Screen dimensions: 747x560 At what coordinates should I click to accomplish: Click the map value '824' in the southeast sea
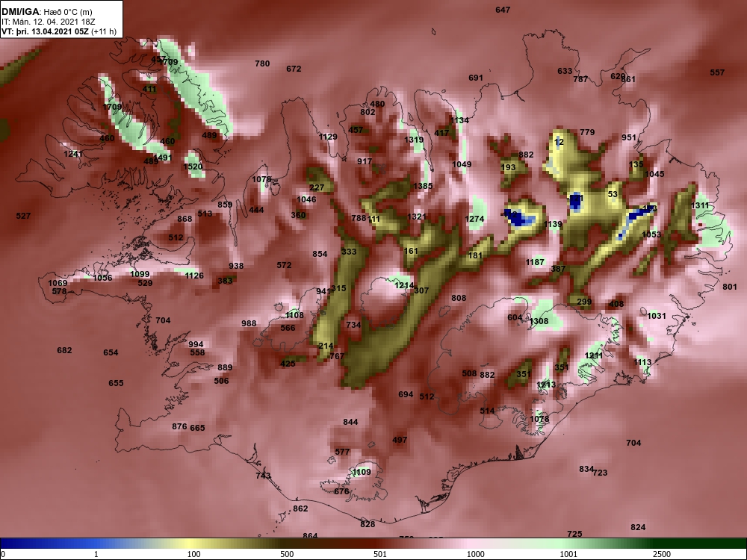(x=638, y=527)
